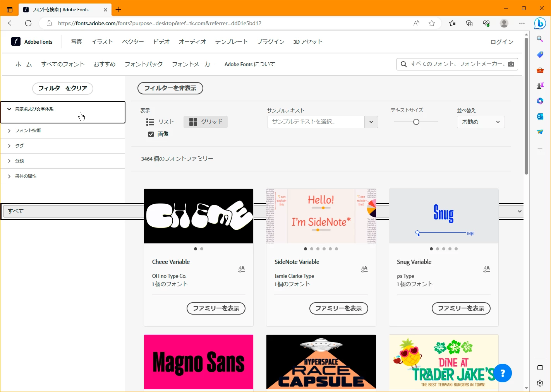Show family for Snug Variable

(x=461, y=308)
